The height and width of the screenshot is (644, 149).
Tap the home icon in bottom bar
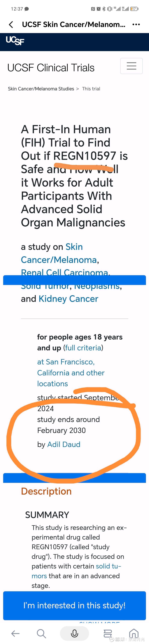pyautogui.click(x=134, y=633)
